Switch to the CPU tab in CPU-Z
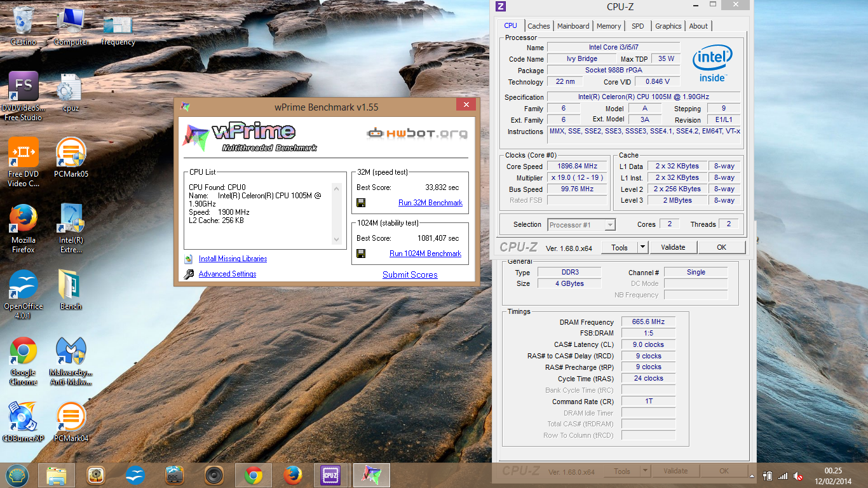 [510, 25]
